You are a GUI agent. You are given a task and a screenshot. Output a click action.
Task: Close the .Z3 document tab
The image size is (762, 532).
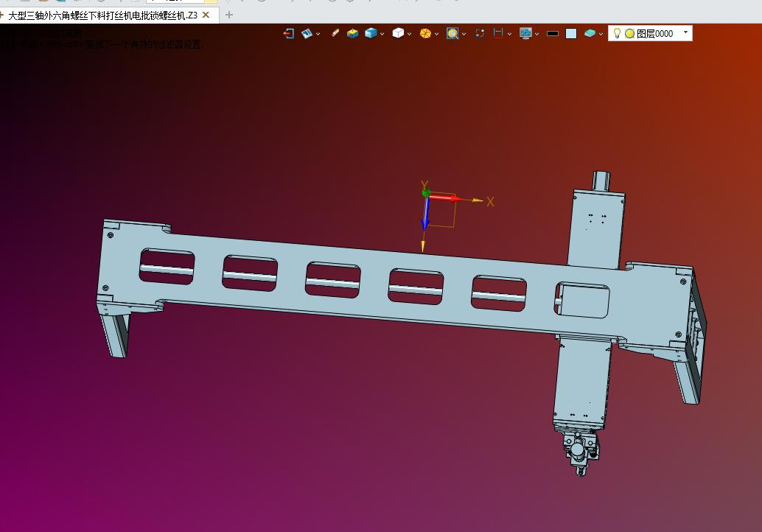tap(206, 15)
